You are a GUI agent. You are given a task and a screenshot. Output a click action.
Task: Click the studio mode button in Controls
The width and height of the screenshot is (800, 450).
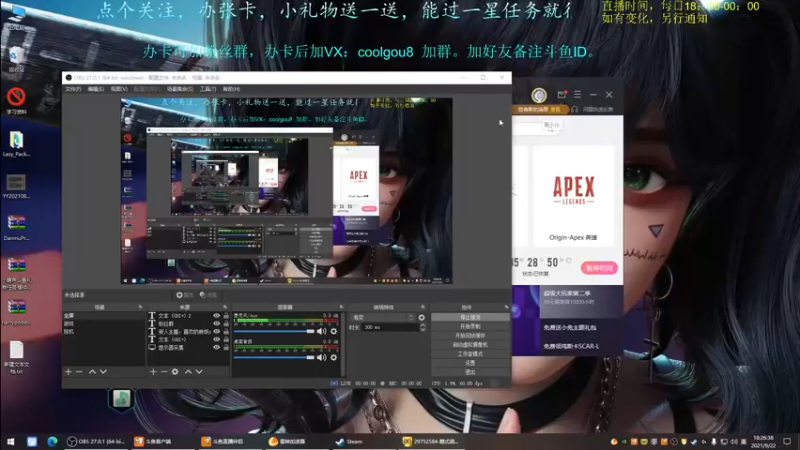pos(470,354)
